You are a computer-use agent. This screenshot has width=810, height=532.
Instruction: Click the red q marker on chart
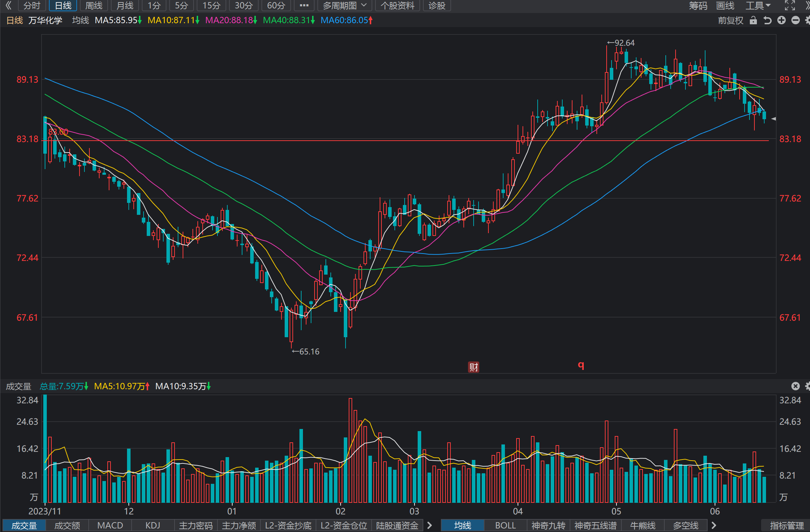coord(581,365)
